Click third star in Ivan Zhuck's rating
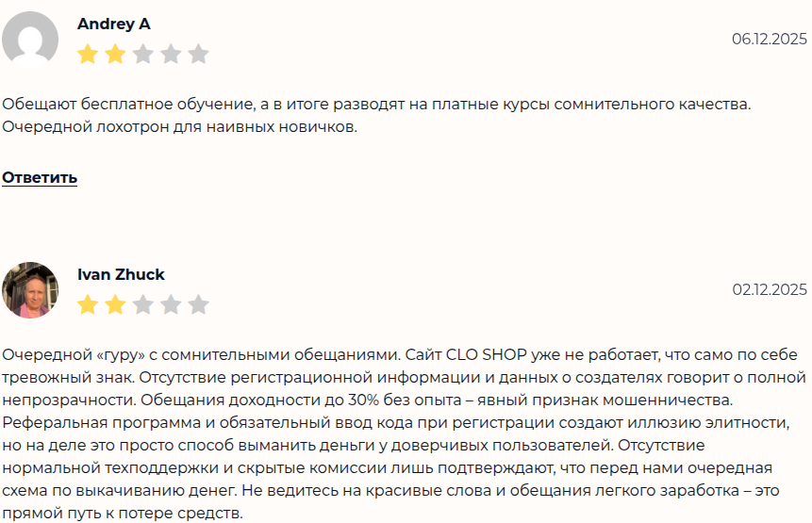Viewport: 812px width, 523px height. pos(143,304)
